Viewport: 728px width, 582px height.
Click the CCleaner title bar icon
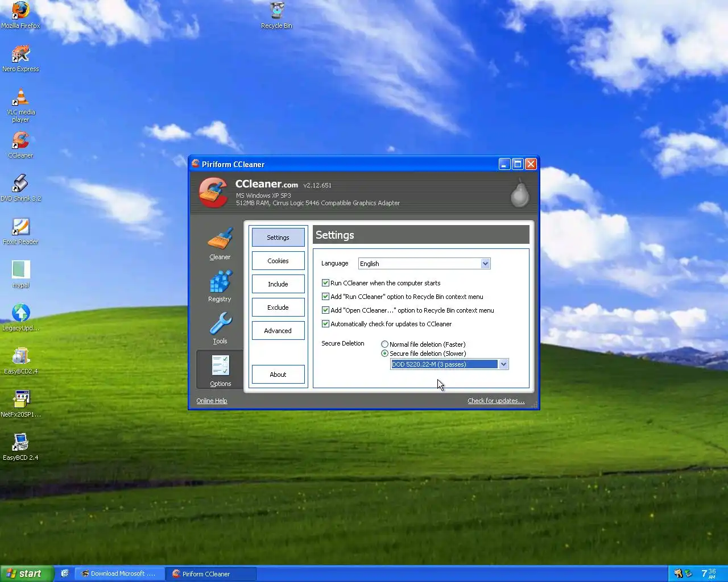click(x=195, y=164)
